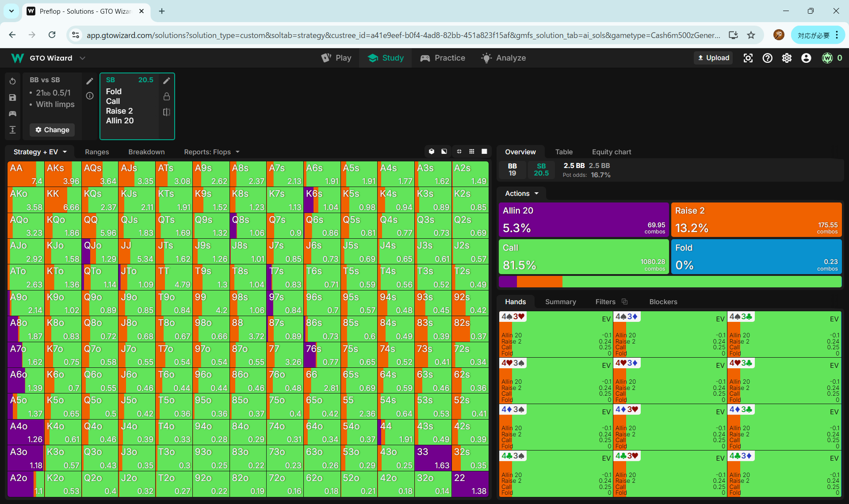Click the Change settings button
Viewport: 849px width, 504px height.
point(52,130)
